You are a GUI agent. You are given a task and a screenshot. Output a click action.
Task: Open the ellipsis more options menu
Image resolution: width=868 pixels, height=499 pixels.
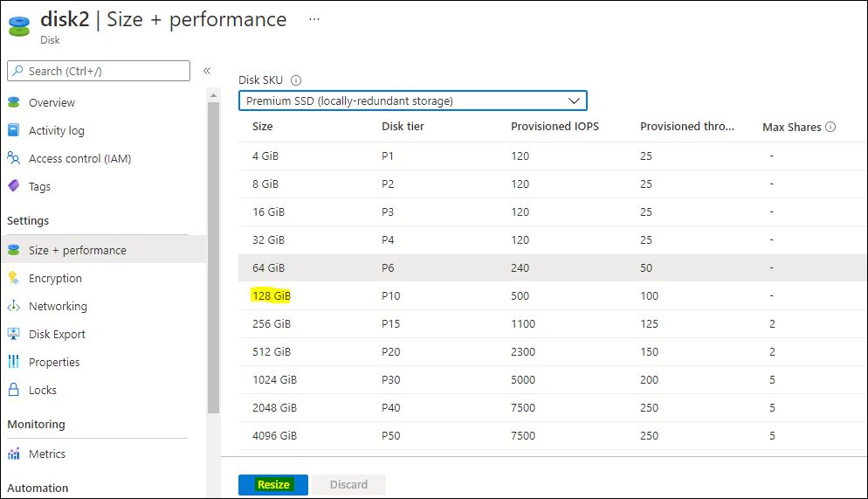click(314, 19)
